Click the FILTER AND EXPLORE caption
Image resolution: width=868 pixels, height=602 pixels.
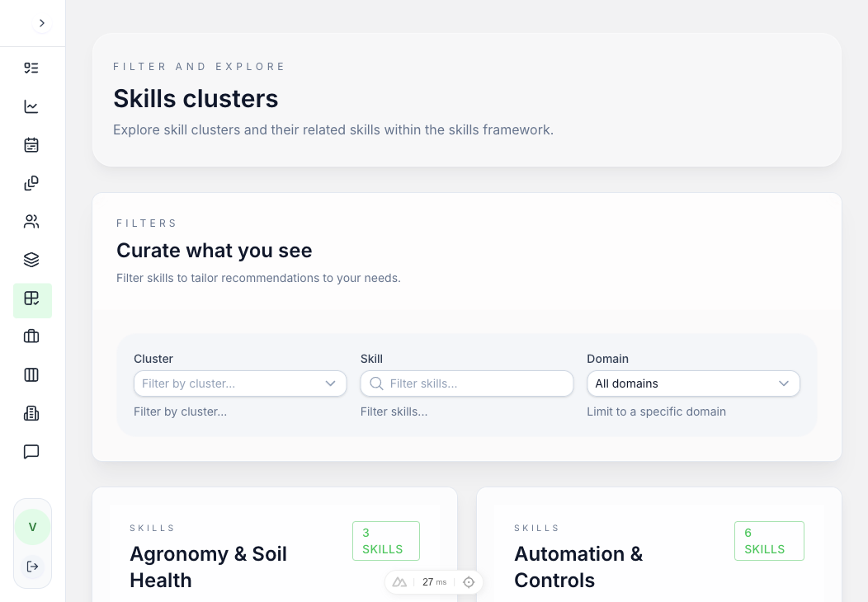200,67
